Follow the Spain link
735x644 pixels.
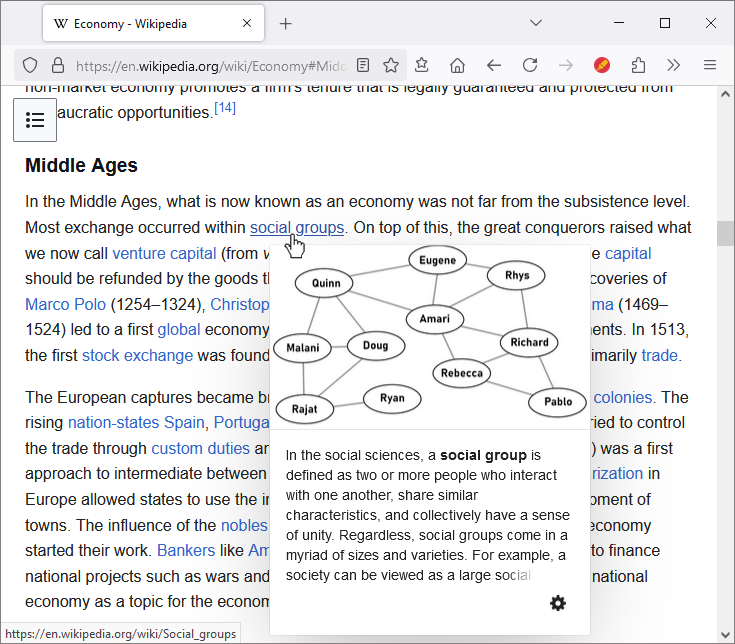pos(184,423)
